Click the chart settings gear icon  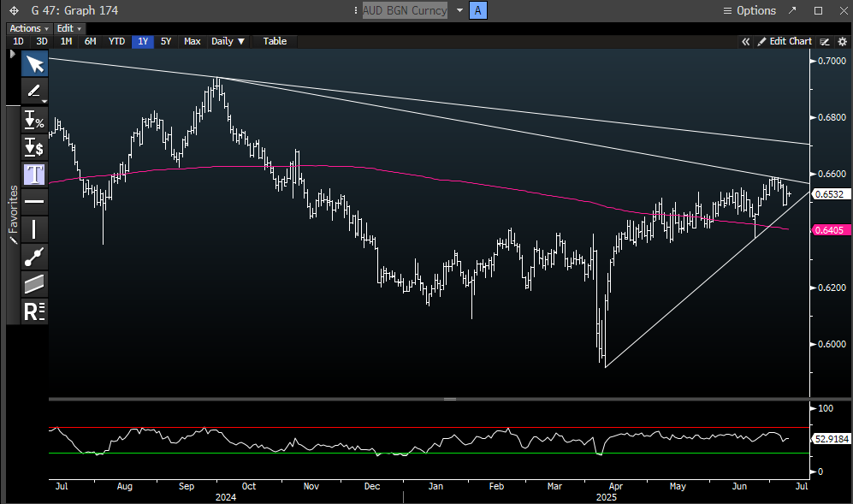(842, 41)
